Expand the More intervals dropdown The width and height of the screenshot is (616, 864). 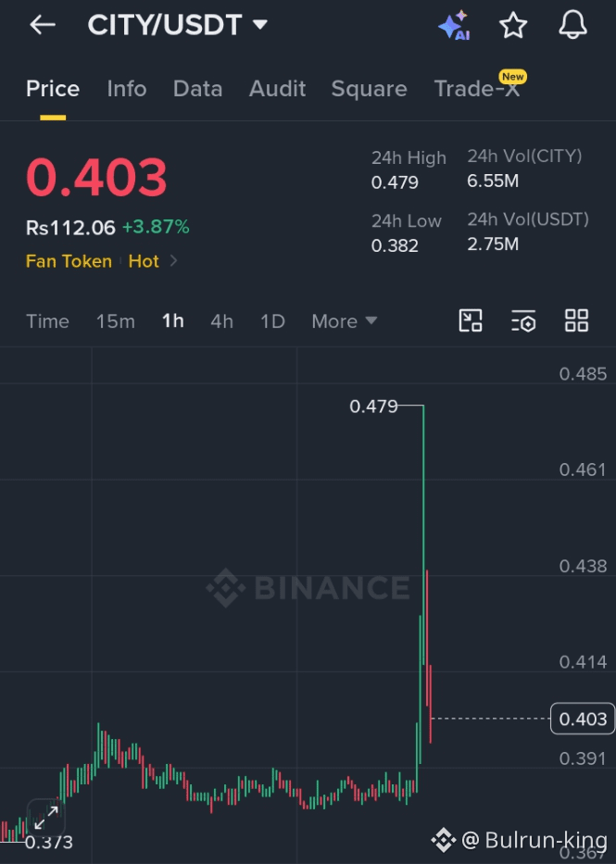(x=345, y=321)
